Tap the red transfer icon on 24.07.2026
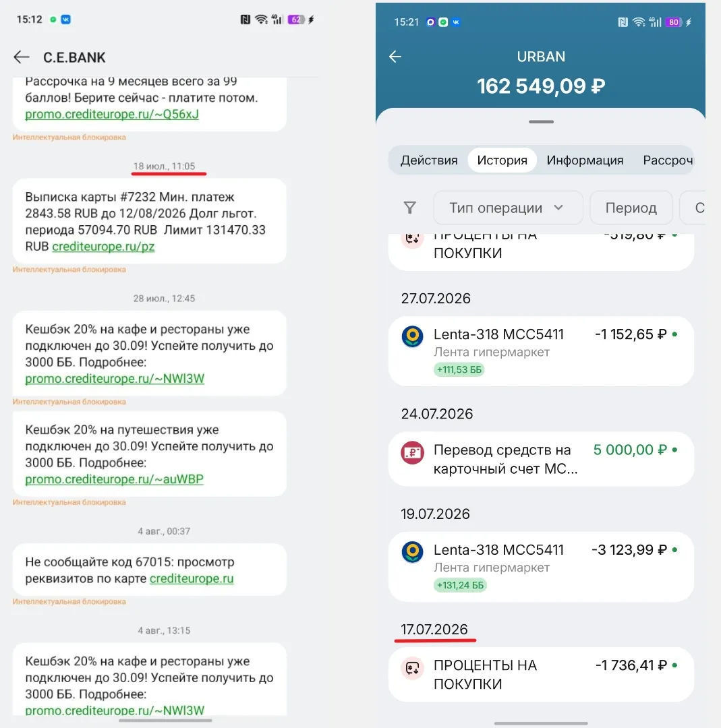721x728 pixels. tap(412, 452)
